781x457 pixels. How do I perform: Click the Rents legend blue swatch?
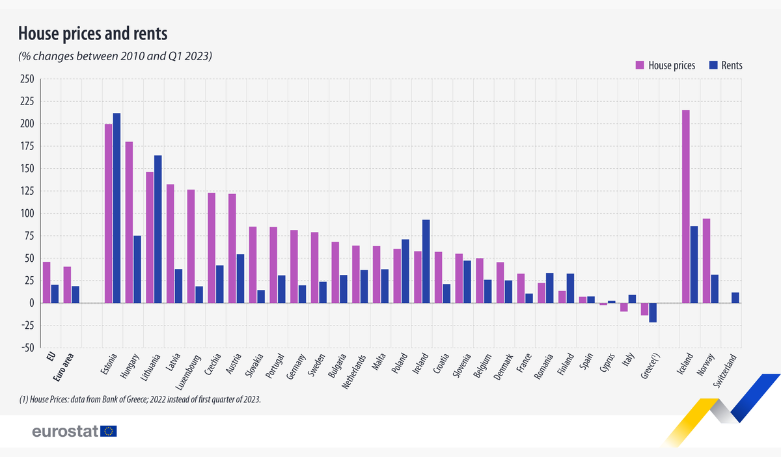tap(713, 65)
